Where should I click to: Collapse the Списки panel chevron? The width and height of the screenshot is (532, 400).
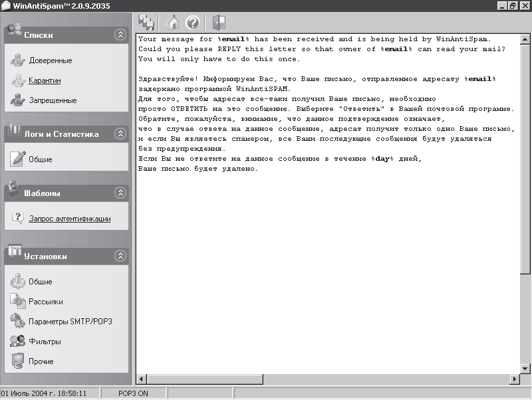click(120, 35)
